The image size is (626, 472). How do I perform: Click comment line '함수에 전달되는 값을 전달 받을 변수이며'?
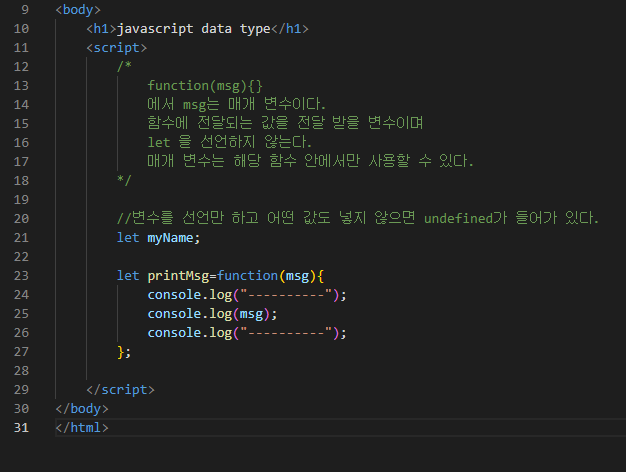[285, 123]
